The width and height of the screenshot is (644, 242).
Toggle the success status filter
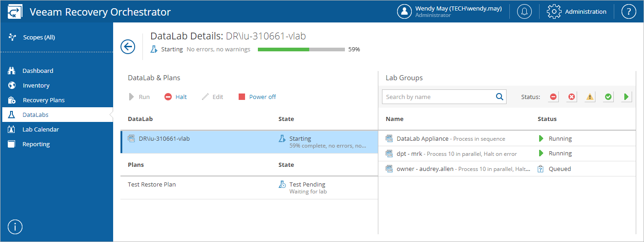(608, 97)
